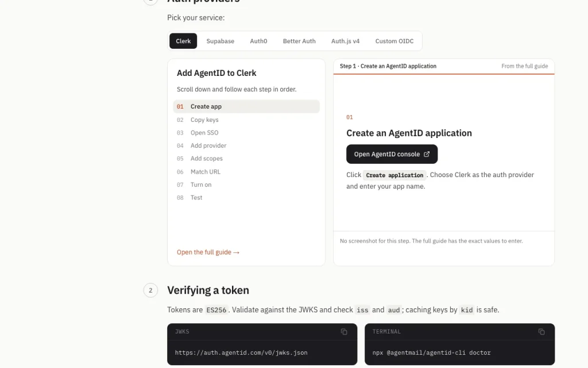Click the 'Pick your service:' text
The image size is (588, 368).
(x=196, y=18)
